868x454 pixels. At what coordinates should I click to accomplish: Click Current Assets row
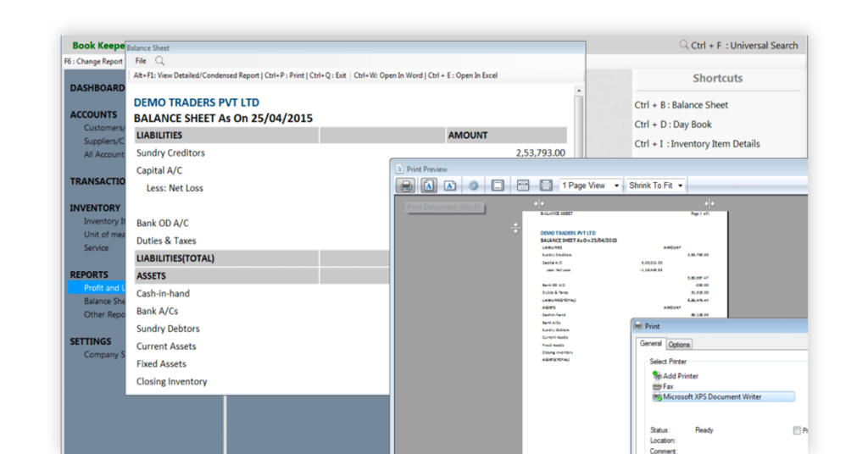pyautogui.click(x=166, y=346)
